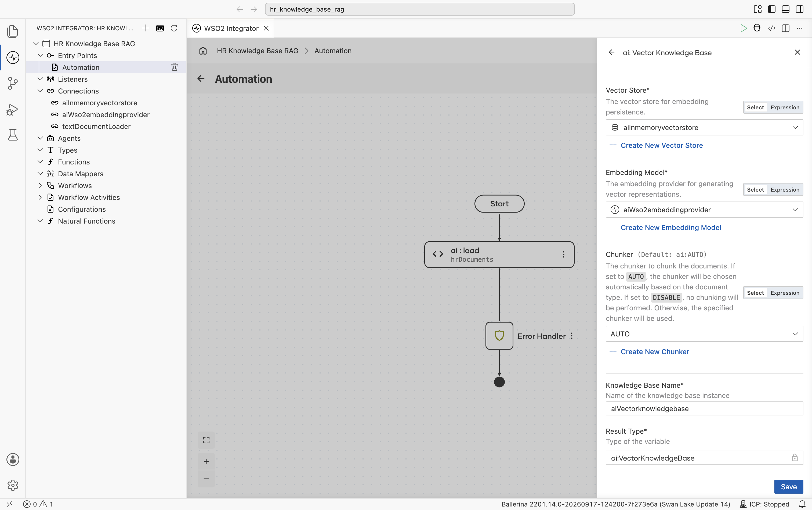Image resolution: width=812 pixels, height=510 pixels.
Task: Select the Automation breadcrumb item
Action: (x=333, y=51)
